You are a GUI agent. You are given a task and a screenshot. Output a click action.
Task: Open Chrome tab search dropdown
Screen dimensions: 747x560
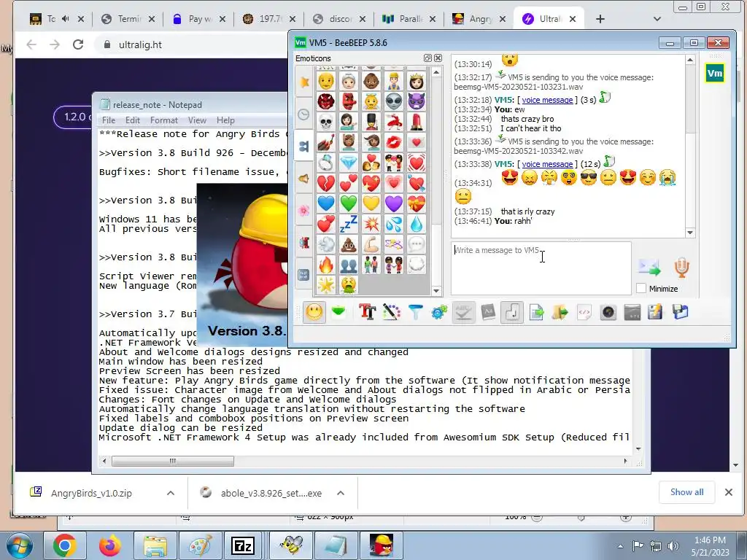pos(657,19)
